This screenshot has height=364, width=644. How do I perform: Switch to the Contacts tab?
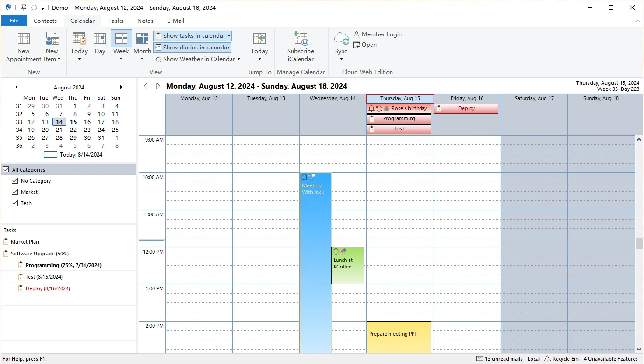click(45, 21)
